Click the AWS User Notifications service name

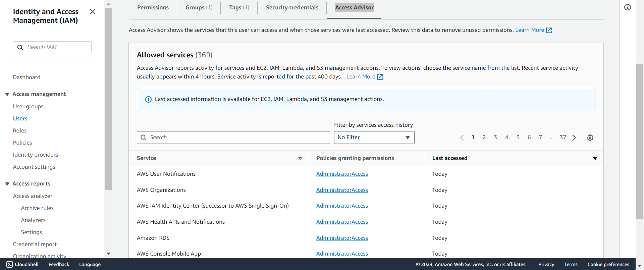coord(166,174)
